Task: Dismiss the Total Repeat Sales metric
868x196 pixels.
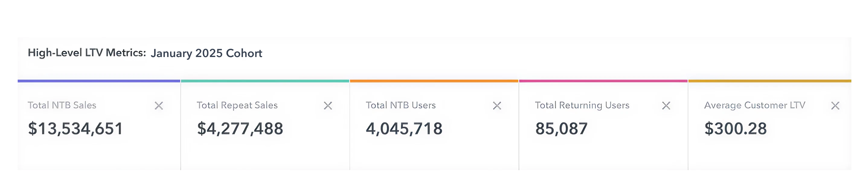Action: point(328,106)
